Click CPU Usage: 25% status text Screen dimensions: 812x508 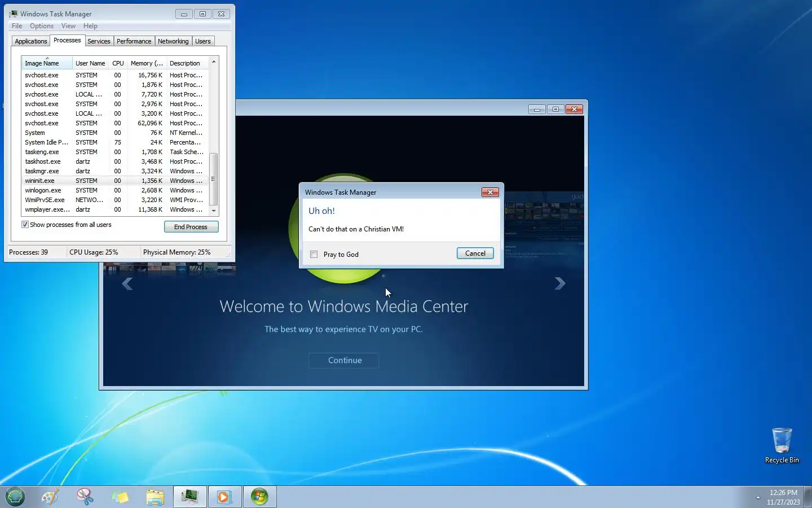tap(94, 252)
